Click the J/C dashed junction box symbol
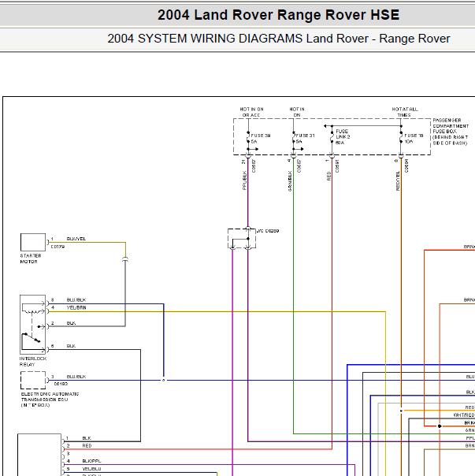Image resolution: width=475 pixels, height=476 pixels. [242, 239]
